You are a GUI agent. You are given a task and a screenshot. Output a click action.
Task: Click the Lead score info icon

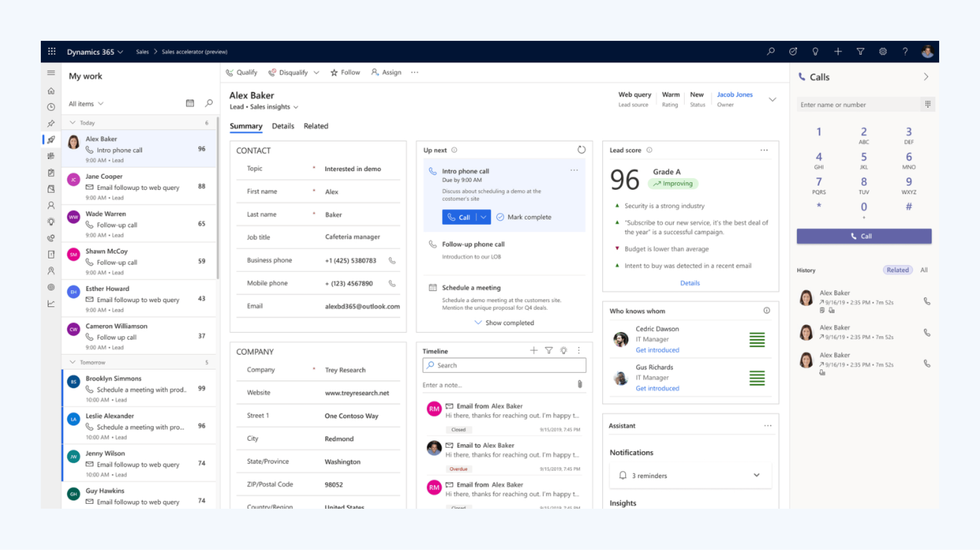point(649,150)
